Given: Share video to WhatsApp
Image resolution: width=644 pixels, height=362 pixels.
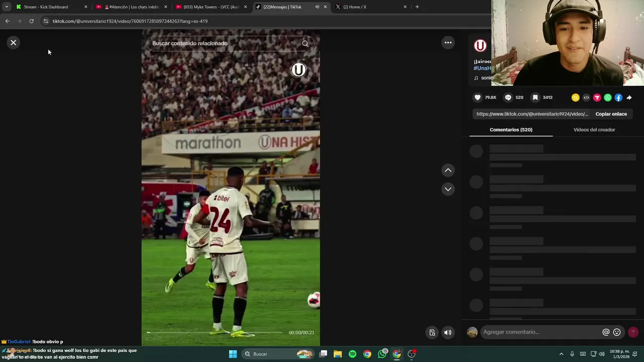Looking at the screenshot, I should [608, 98].
